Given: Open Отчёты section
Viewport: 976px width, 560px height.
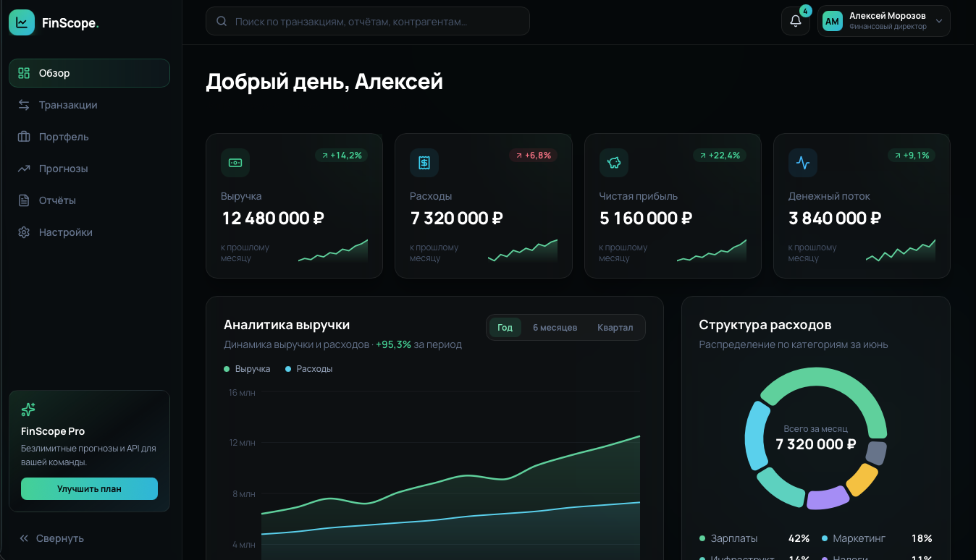Looking at the screenshot, I should click(89, 200).
